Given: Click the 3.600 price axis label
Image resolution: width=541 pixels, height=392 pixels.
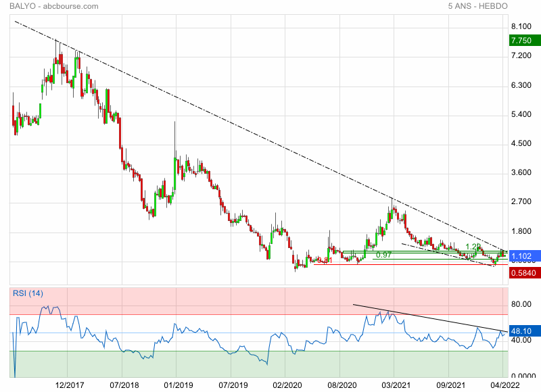Looking at the screenshot, I should 521,172.
